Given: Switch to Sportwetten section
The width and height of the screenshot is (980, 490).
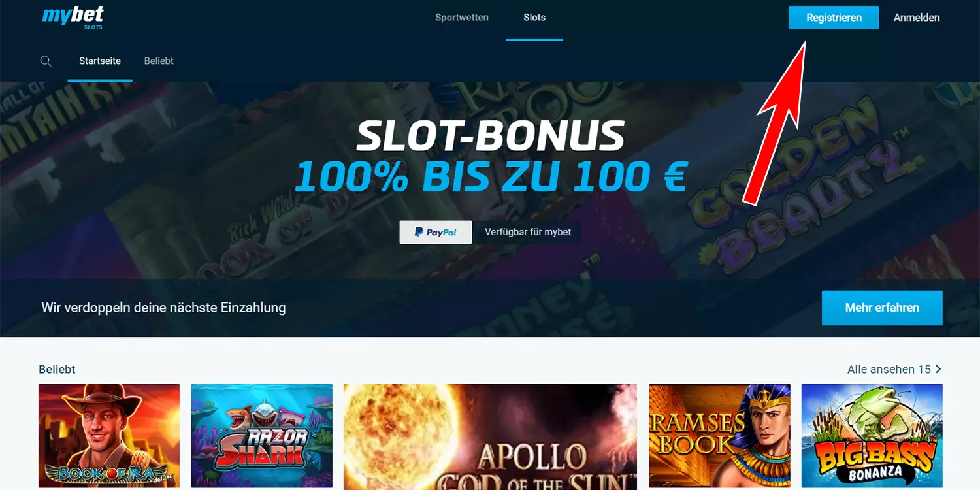Looking at the screenshot, I should click(x=462, y=18).
